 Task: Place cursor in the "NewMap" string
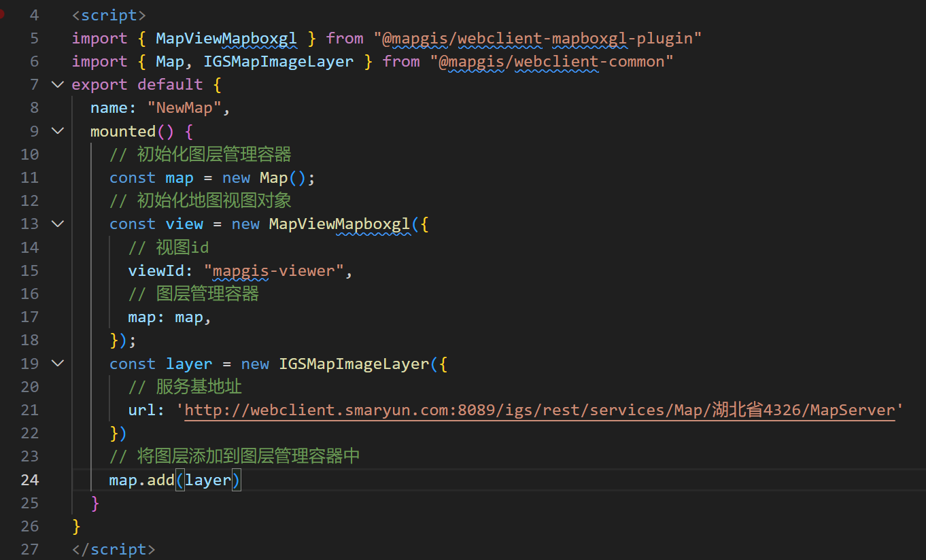tap(184, 107)
